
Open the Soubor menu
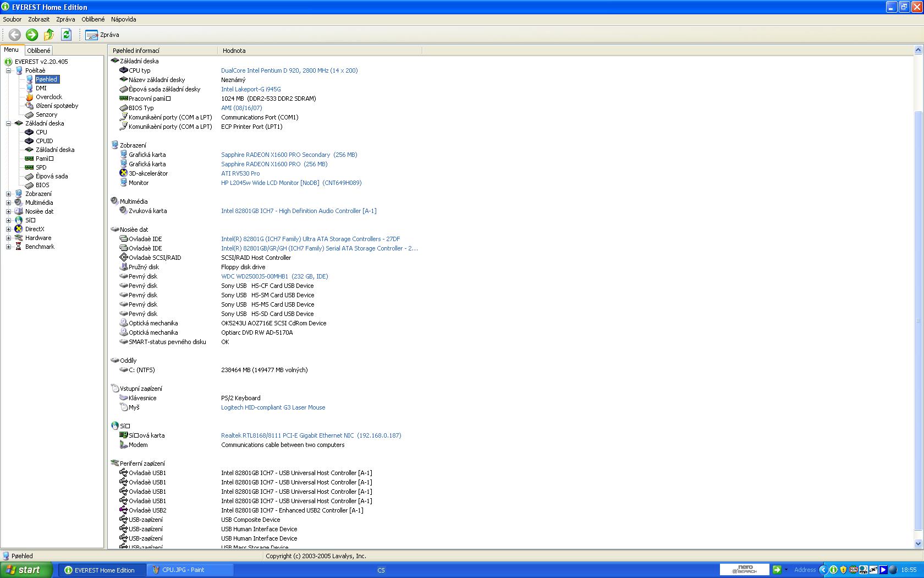click(12, 19)
